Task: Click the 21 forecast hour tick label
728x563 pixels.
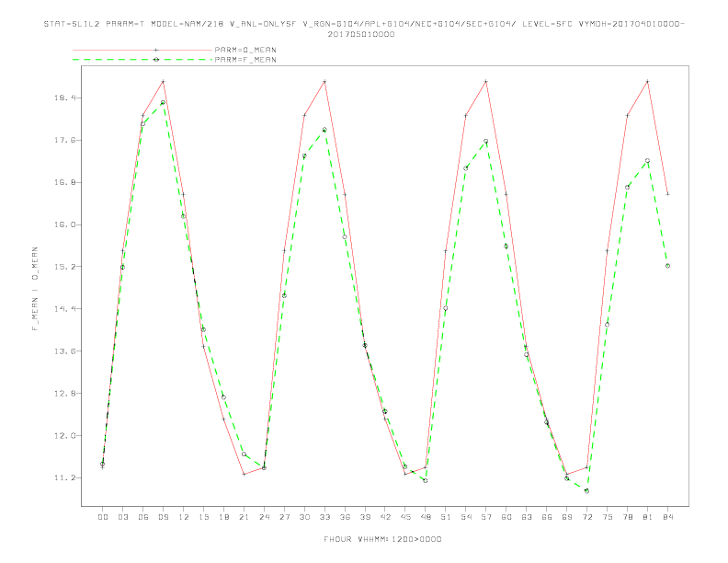Action: [244, 517]
